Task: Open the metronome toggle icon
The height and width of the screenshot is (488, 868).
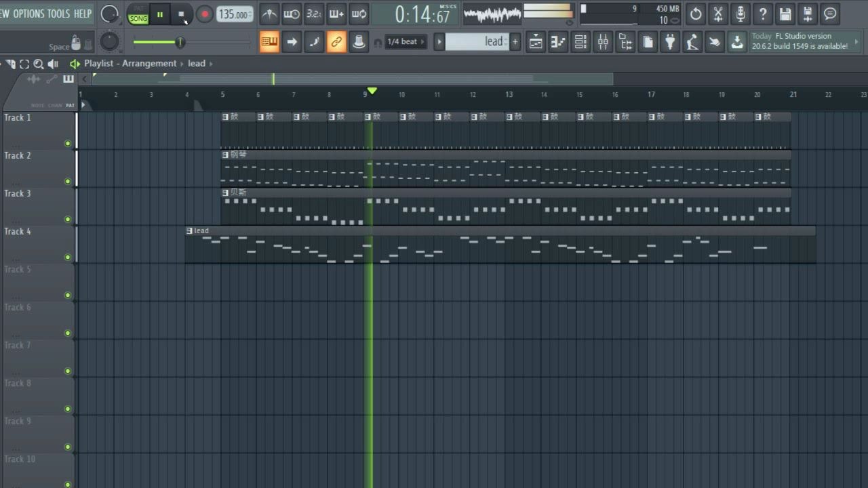Action: coord(269,14)
